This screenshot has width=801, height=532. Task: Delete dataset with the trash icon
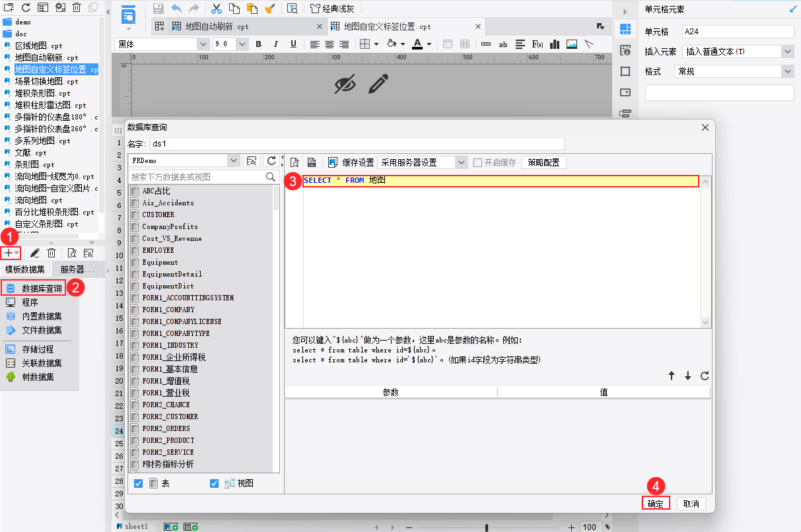pyautogui.click(x=51, y=253)
